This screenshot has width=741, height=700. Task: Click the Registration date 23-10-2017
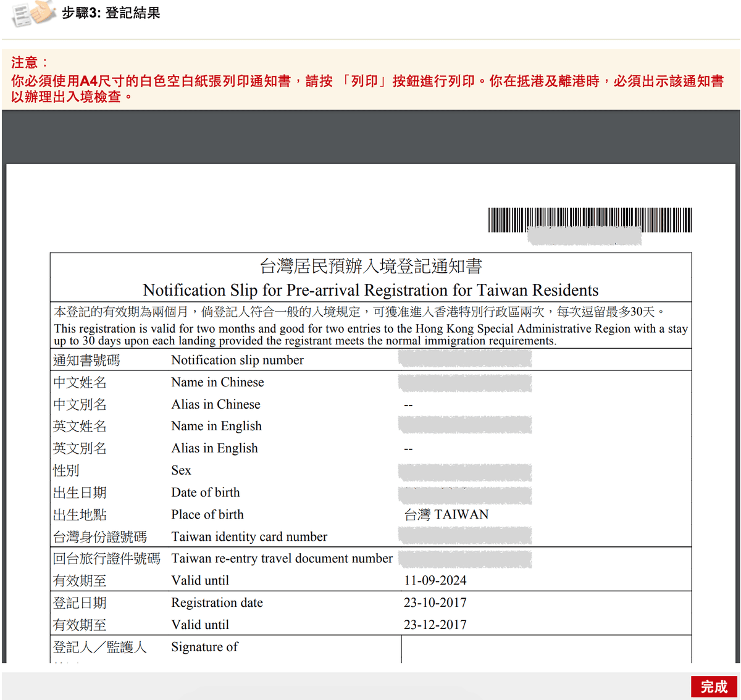[434, 602]
